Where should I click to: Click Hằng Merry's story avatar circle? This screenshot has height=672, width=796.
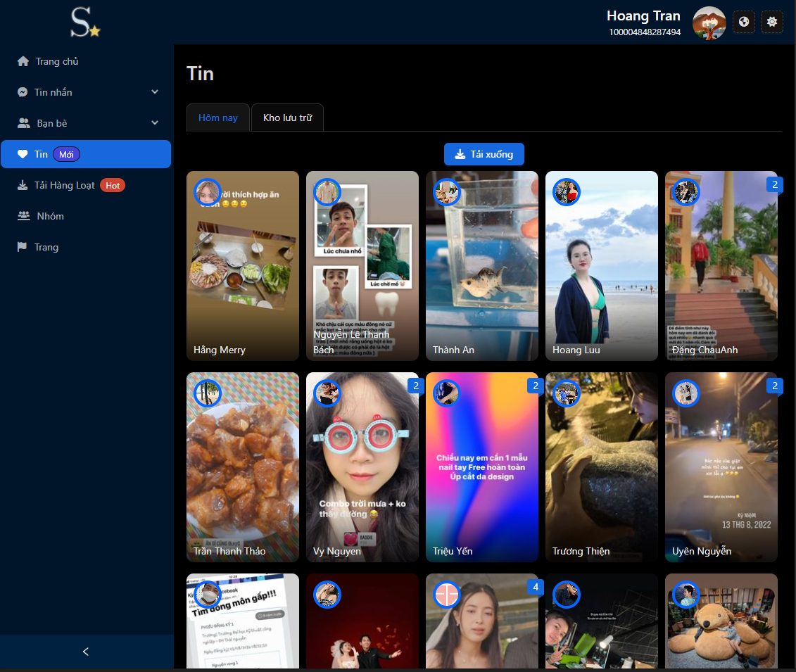pos(207,192)
